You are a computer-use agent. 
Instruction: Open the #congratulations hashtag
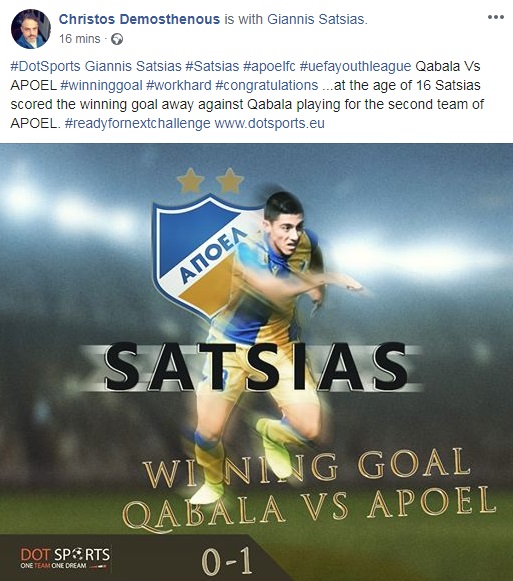[x=267, y=85]
